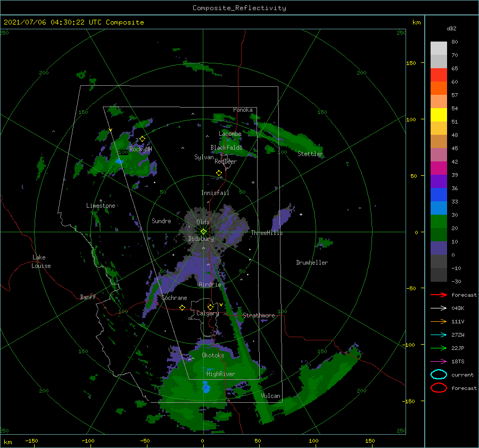Click the Stettler label

[310, 154]
